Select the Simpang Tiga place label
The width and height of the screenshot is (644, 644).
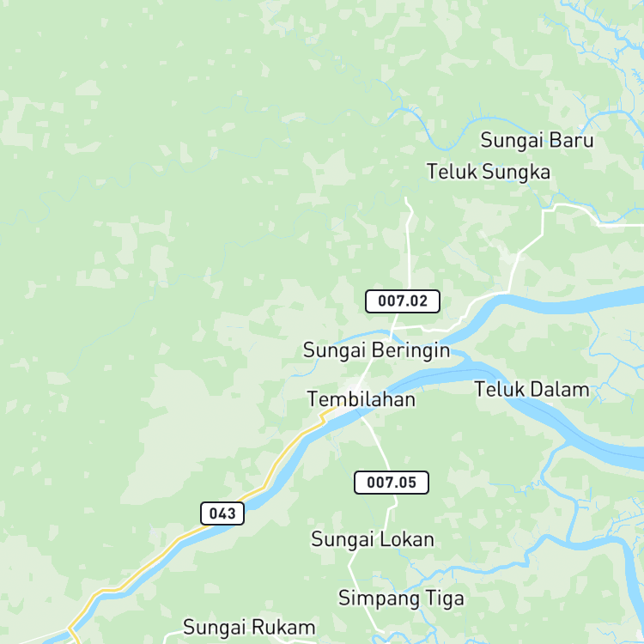pos(401,598)
